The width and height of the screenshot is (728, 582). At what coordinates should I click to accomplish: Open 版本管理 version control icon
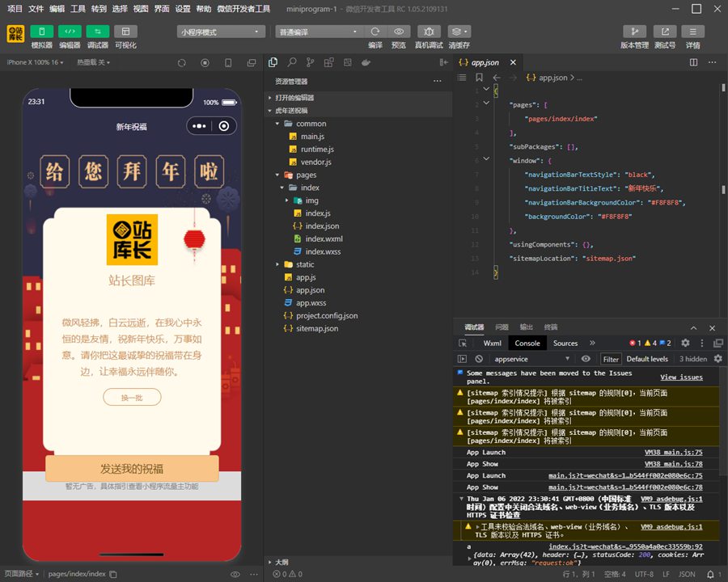pos(634,32)
